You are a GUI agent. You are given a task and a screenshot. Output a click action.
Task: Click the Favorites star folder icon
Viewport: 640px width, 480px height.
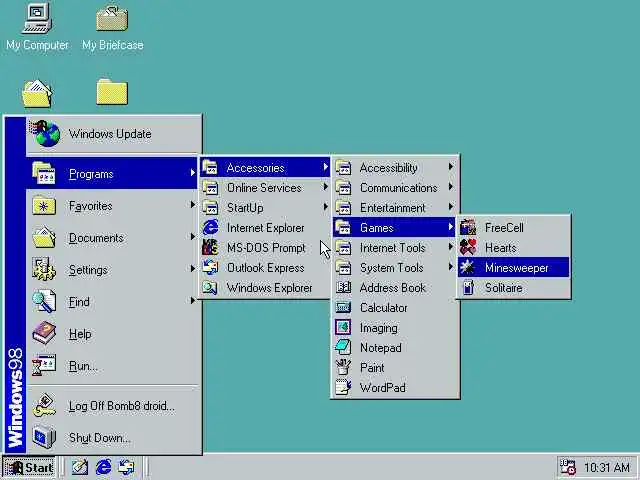[44, 206]
